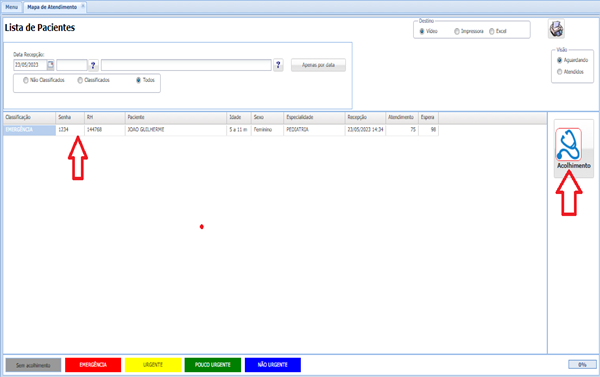Click the question mark beside the short field

click(93, 65)
